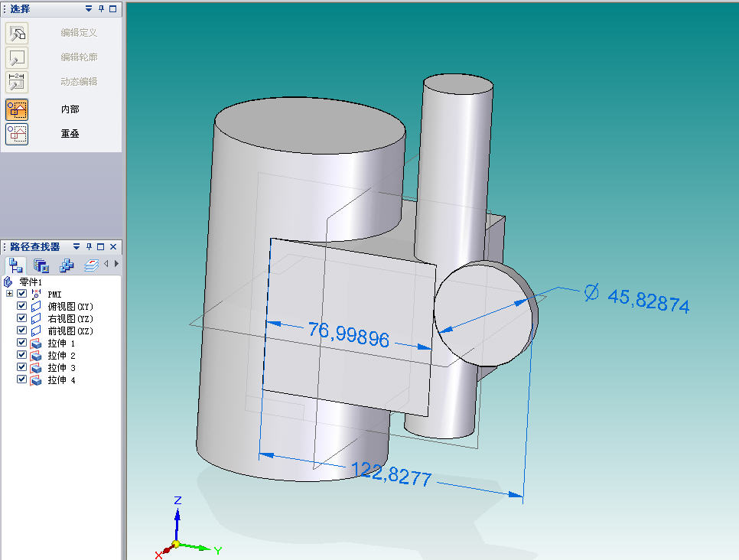This screenshot has width=739, height=560.
Task: Toggle the 拉伸 1 checkbox
Action: coord(21,342)
